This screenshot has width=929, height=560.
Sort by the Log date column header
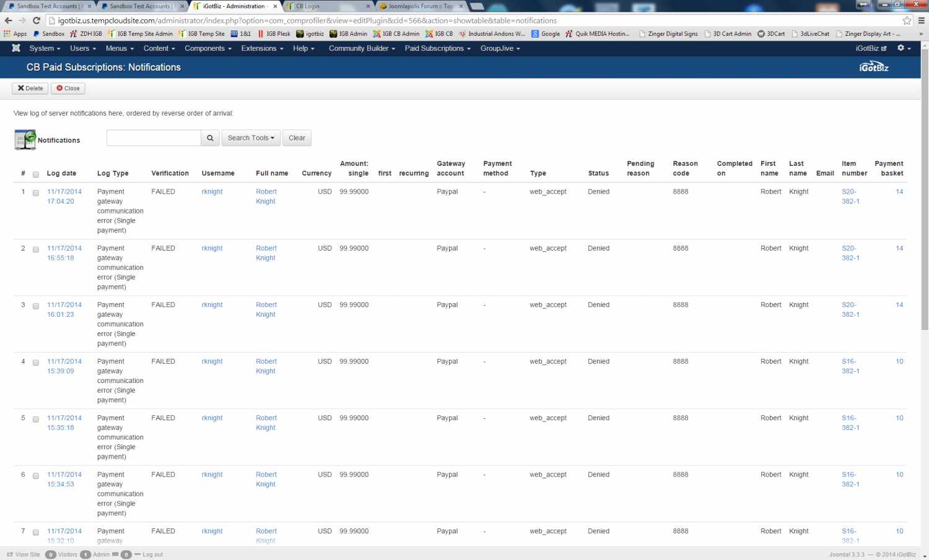(x=61, y=173)
